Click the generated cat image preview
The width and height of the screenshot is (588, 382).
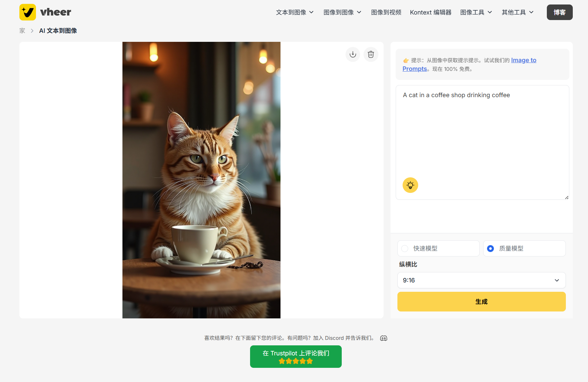point(201,180)
